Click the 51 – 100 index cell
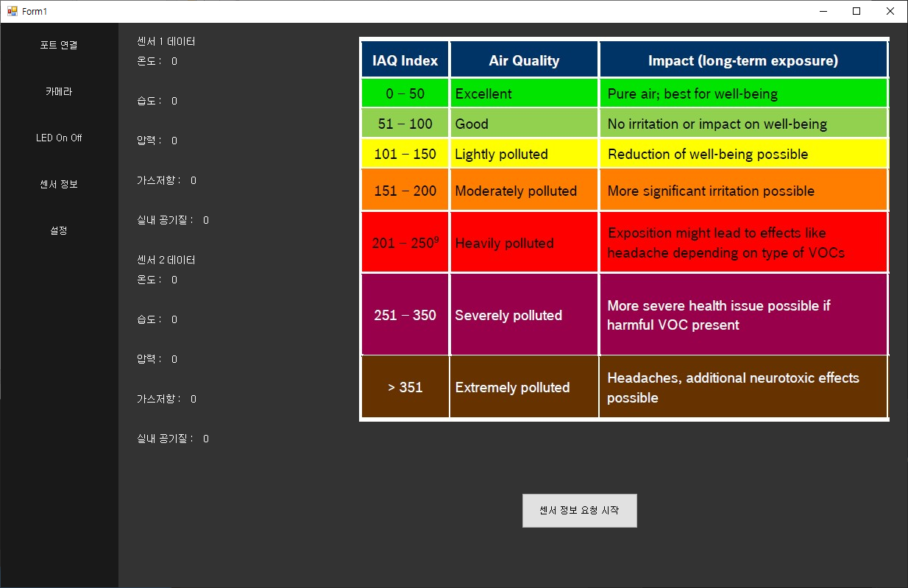The width and height of the screenshot is (908, 588). pos(405,124)
